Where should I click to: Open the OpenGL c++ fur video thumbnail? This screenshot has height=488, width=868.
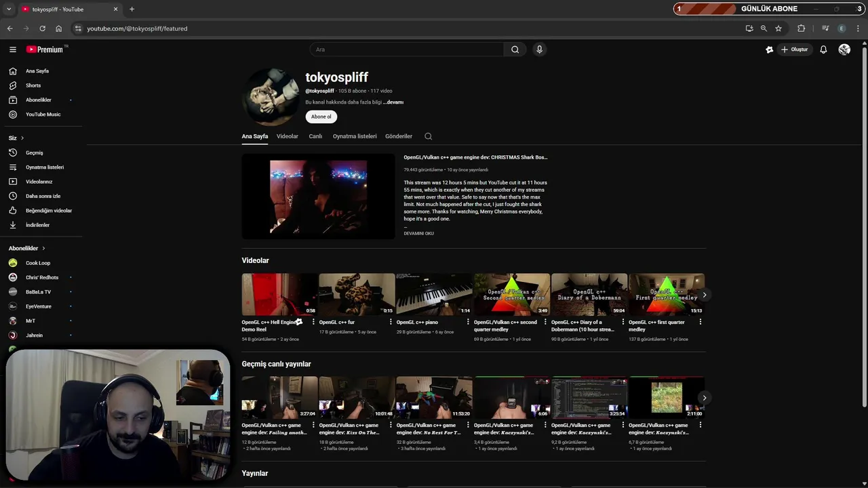(357, 294)
